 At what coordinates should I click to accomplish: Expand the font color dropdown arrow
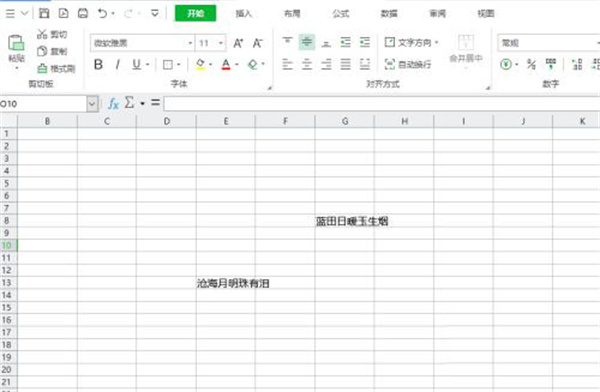pyautogui.click(x=237, y=64)
